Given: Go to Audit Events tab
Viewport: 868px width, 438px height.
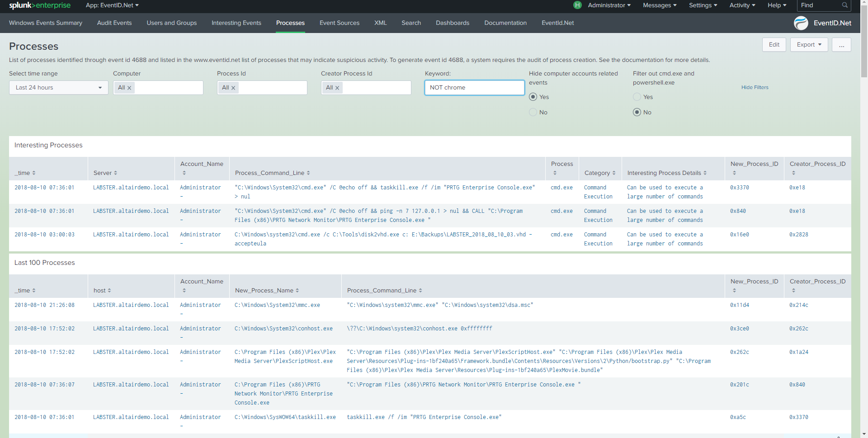Looking at the screenshot, I should click(x=114, y=23).
